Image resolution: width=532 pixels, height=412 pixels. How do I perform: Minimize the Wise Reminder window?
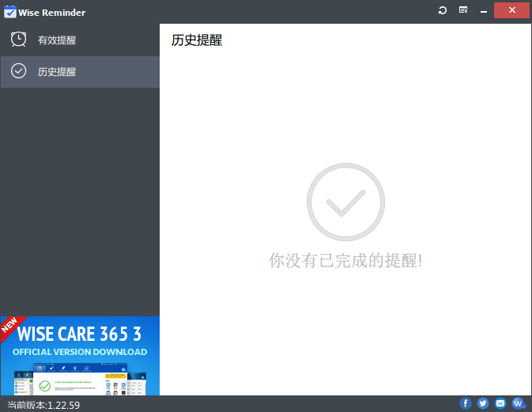484,10
